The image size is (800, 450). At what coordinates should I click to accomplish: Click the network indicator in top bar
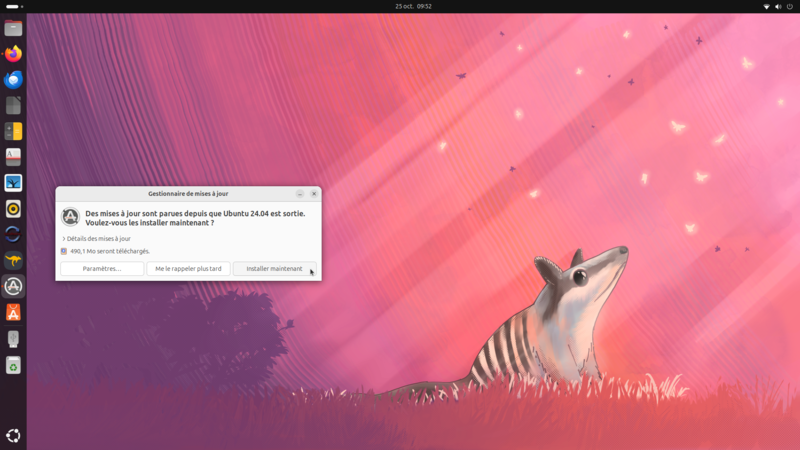click(x=766, y=7)
